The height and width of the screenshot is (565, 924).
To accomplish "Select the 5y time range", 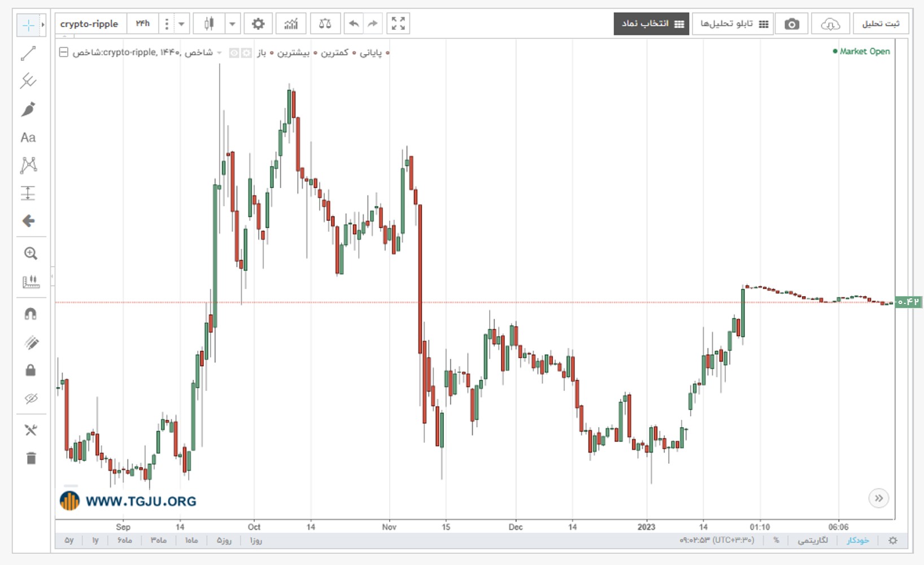I will click(x=69, y=540).
